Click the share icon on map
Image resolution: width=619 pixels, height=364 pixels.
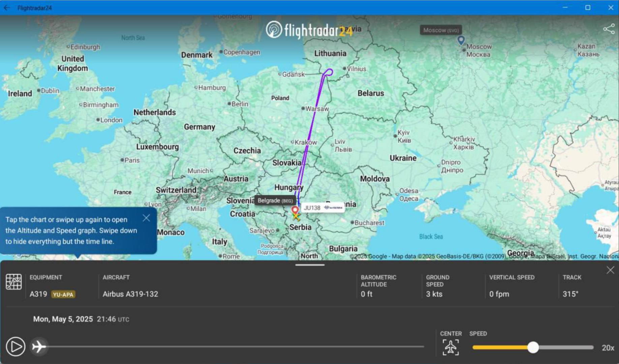tap(609, 29)
